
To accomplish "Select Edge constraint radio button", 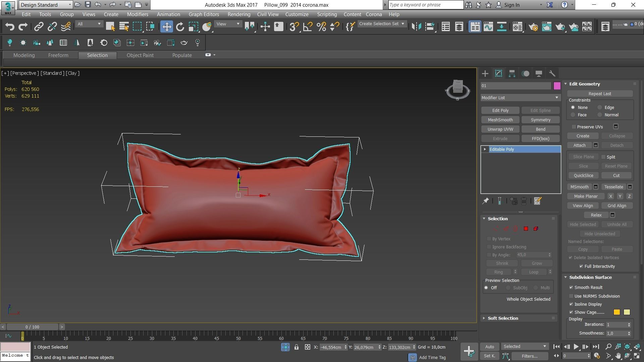I will 600,108.
